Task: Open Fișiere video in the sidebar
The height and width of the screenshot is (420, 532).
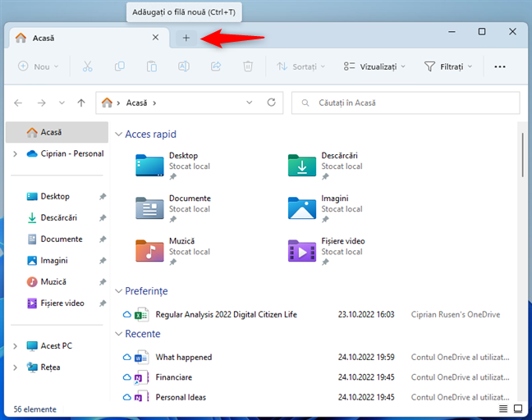Action: [x=55, y=303]
